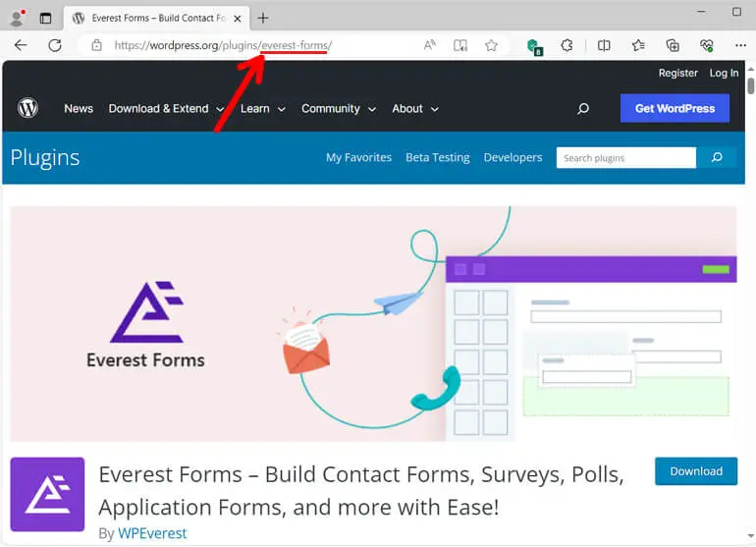Click the Everest Forms banner image
This screenshot has height=547, width=756.
click(x=374, y=324)
